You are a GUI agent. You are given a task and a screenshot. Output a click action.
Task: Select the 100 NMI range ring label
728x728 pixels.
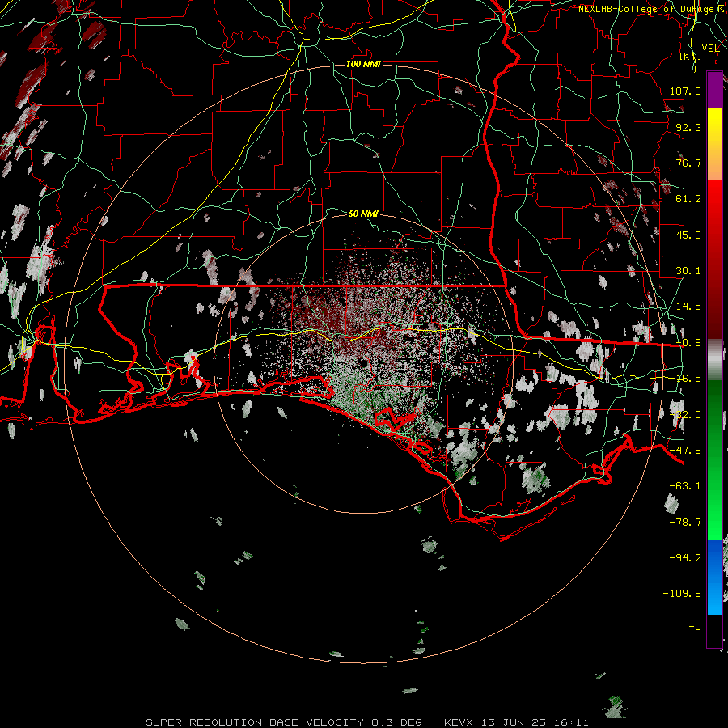363,64
